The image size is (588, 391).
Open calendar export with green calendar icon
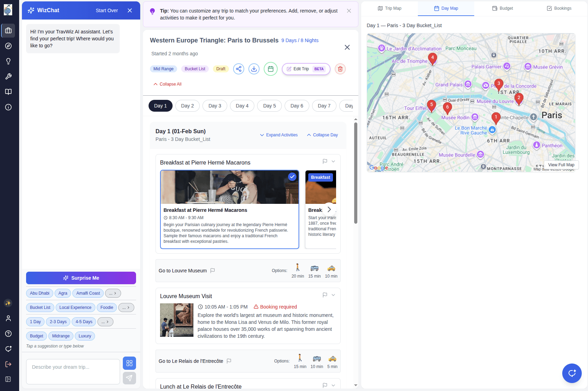[x=271, y=69]
